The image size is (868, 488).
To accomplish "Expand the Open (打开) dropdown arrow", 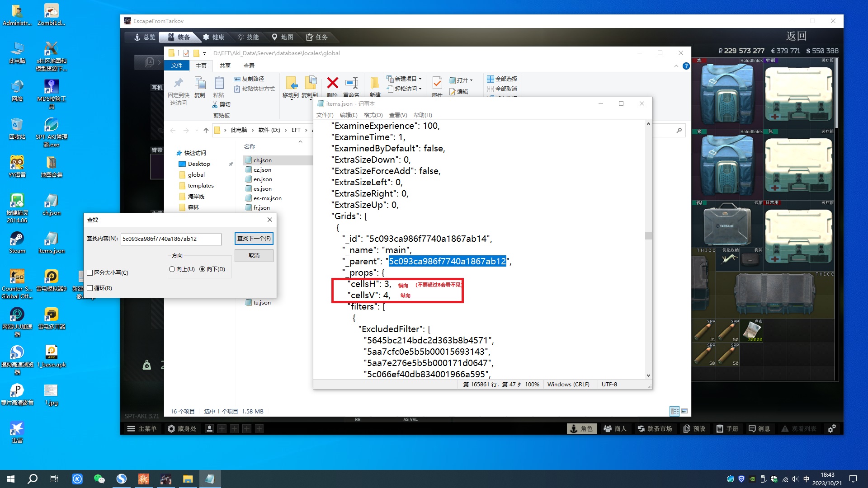I will pyautogui.click(x=471, y=80).
